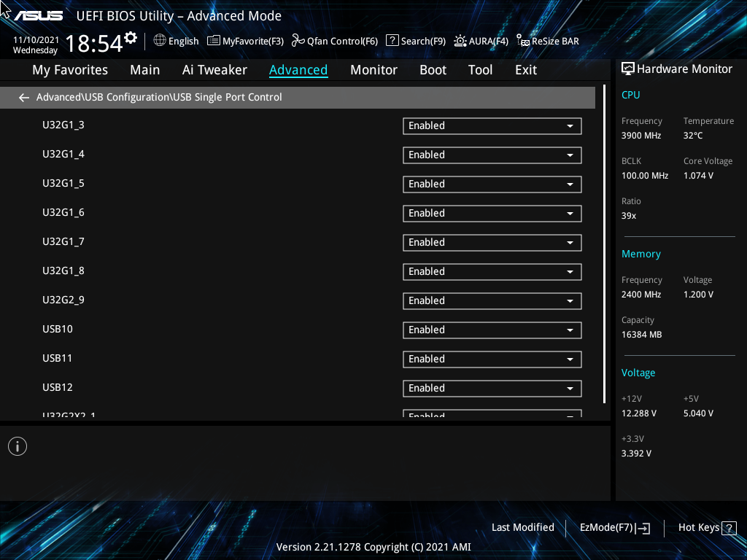The height and width of the screenshot is (560, 747).
Task: Click the 18:54 clock display
Action: tap(94, 43)
